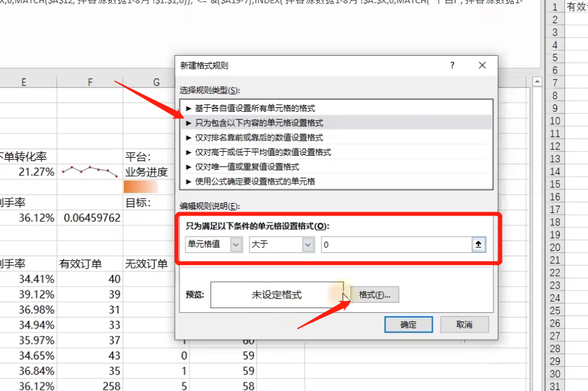Open the 格式(F)... button
The width and height of the screenshot is (588, 391).
[375, 295]
